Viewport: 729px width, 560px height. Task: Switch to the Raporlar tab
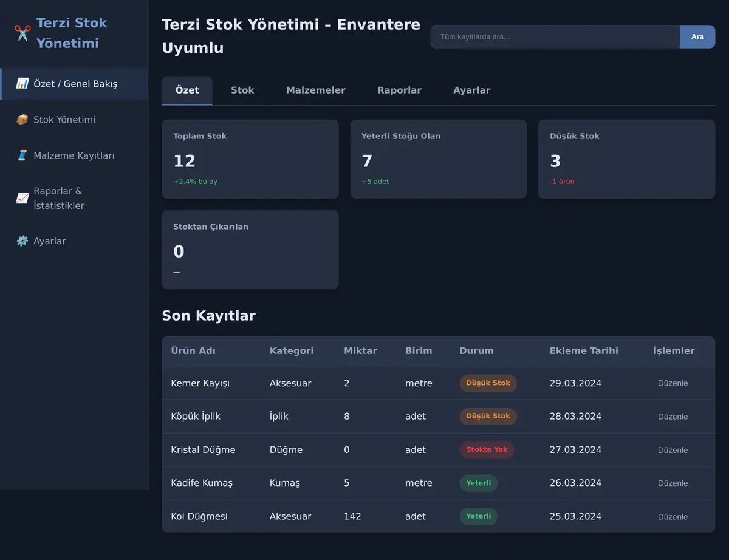click(399, 90)
